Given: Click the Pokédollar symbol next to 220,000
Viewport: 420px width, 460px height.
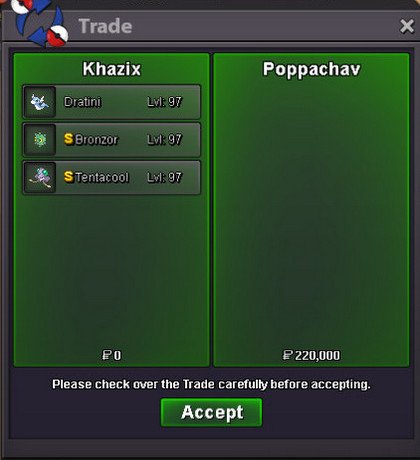Looking at the screenshot, I should tap(287, 355).
